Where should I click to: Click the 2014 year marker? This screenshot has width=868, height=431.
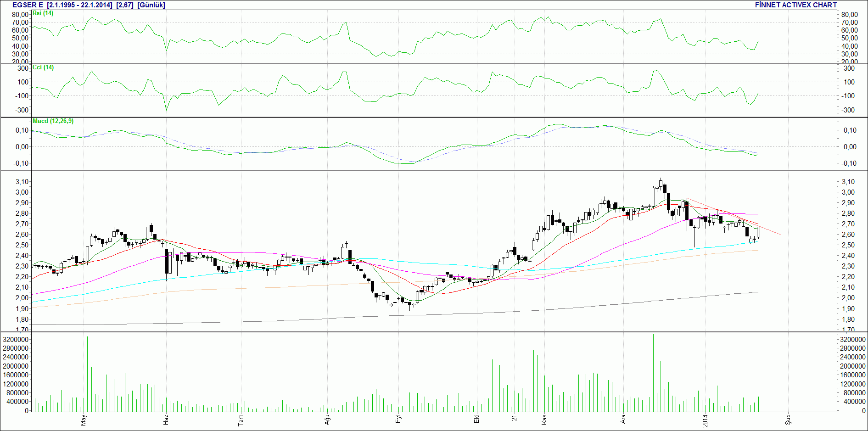[705, 421]
